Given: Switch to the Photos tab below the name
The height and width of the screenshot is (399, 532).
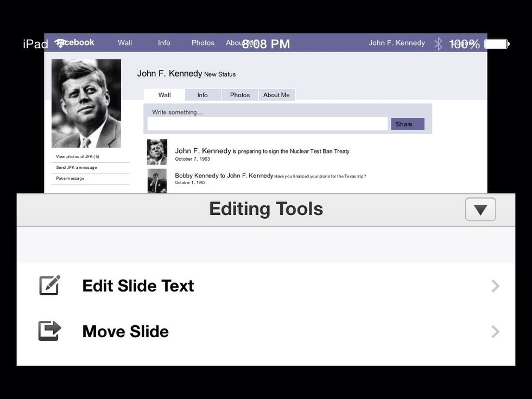Looking at the screenshot, I should 239,95.
